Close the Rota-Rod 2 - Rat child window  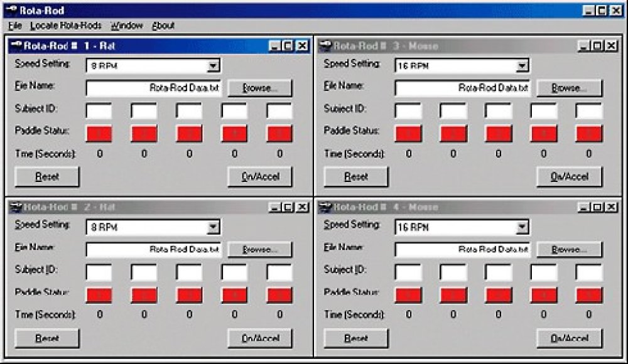302,207
